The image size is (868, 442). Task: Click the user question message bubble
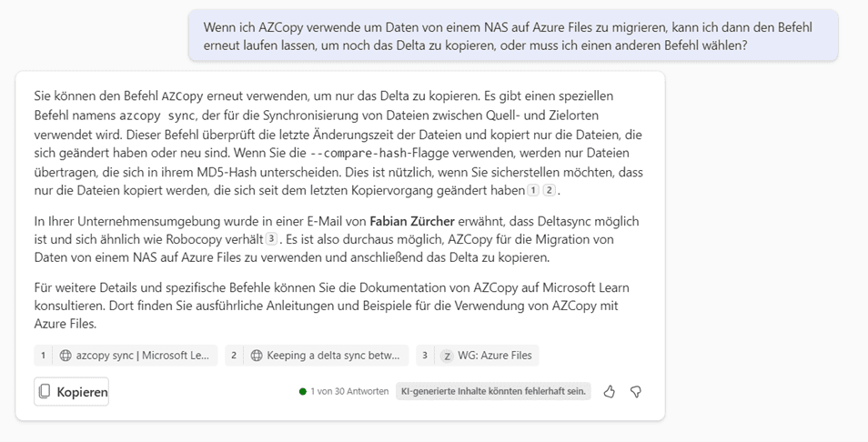tap(513, 36)
